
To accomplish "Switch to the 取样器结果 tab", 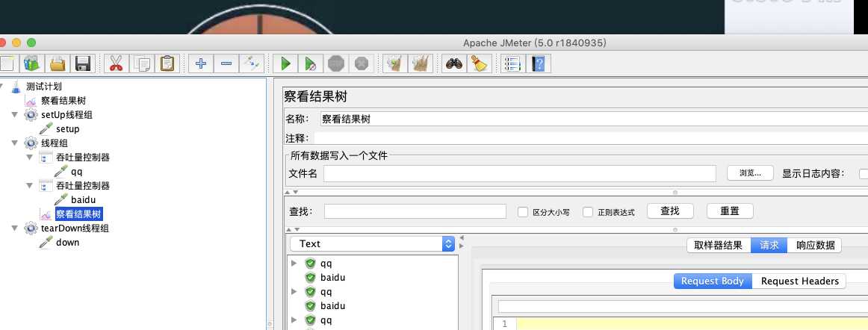I will [x=719, y=246].
